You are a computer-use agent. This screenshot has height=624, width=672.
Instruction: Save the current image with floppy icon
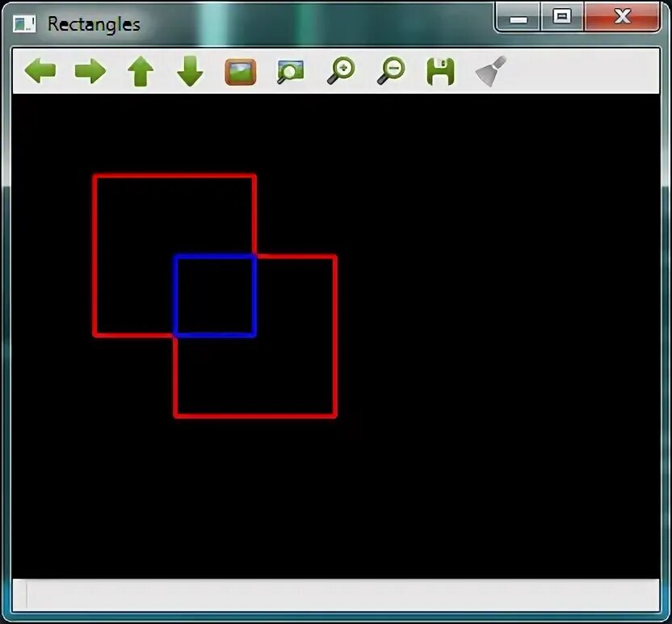click(440, 72)
